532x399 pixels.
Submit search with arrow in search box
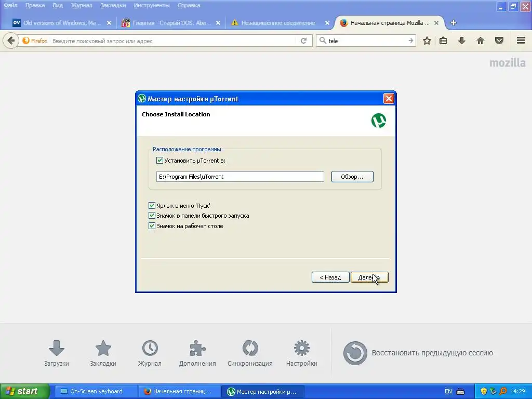(x=410, y=41)
